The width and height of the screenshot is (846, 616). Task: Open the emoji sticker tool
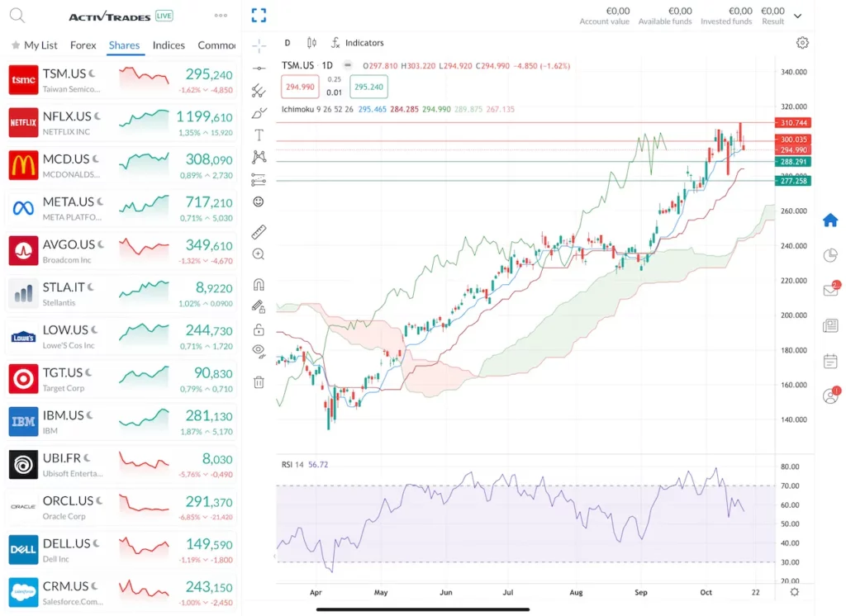(259, 201)
